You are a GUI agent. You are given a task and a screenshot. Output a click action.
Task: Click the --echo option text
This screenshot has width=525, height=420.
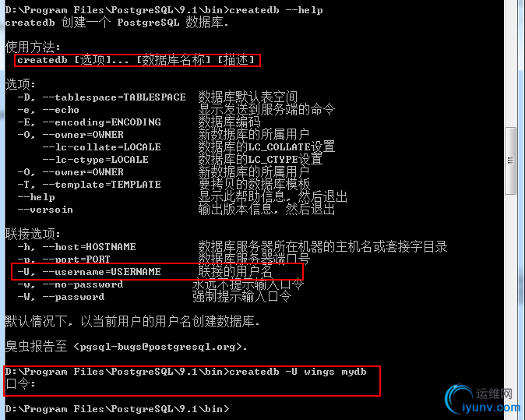(61, 110)
